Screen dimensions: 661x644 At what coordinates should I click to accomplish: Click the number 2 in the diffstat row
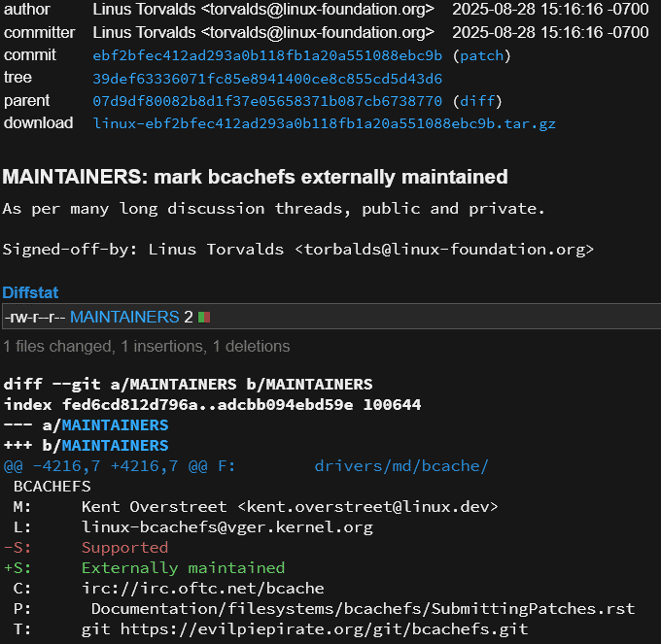[x=189, y=317]
